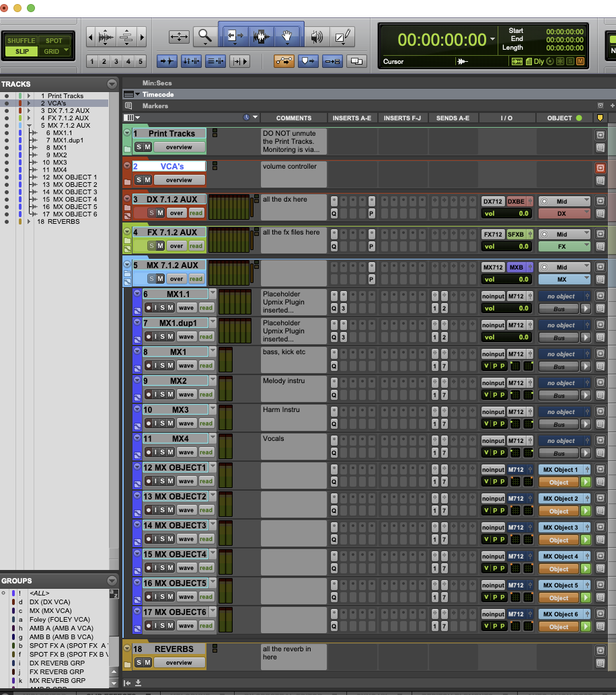Open the automation mode selector on MX2

(x=206, y=395)
